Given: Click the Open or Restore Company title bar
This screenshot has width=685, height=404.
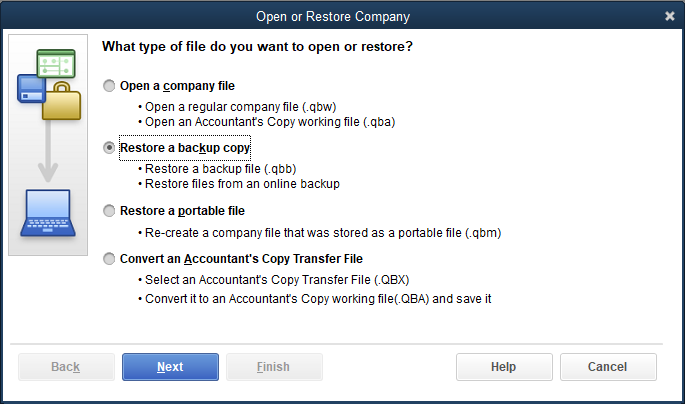Looking at the screenshot, I should pyautogui.click(x=333, y=16).
